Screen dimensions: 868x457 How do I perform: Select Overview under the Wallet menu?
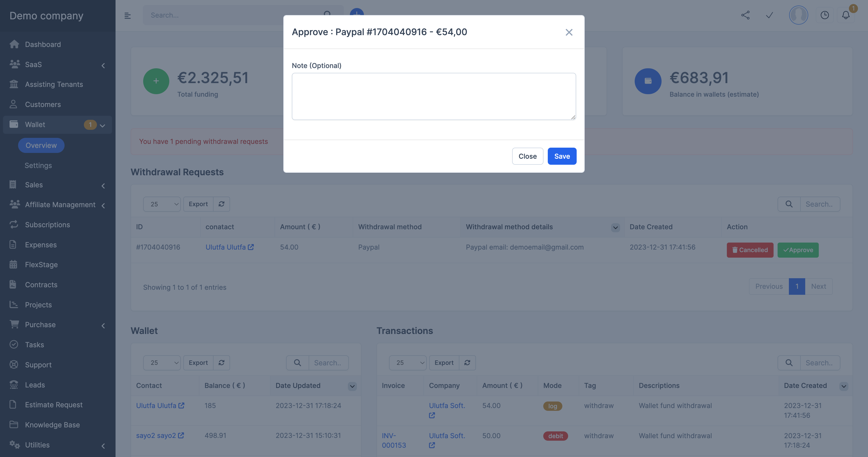[x=41, y=145]
